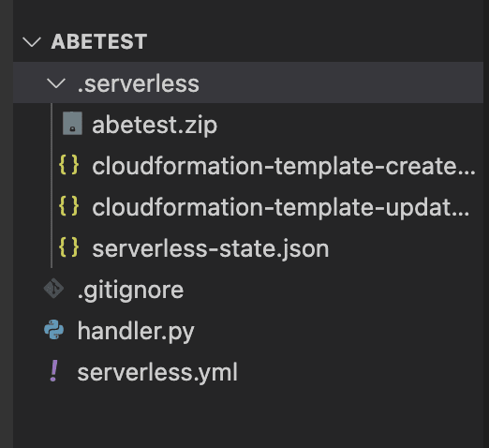Open handler.py in the editor

(136, 332)
